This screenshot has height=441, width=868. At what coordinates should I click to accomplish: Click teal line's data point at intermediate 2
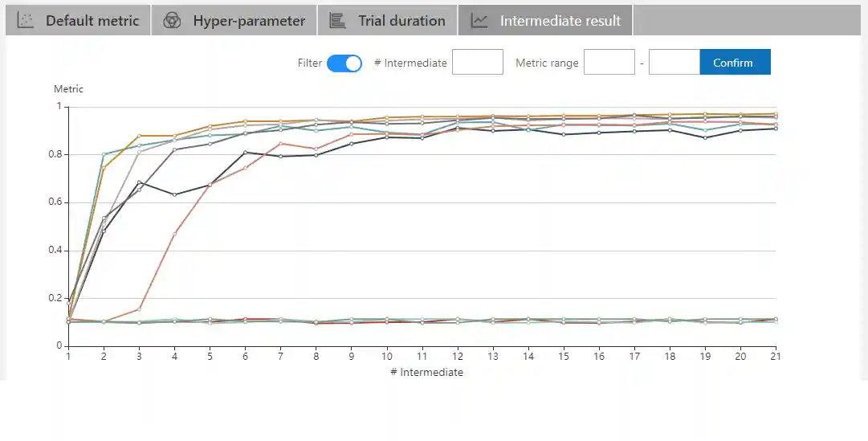pos(104,154)
